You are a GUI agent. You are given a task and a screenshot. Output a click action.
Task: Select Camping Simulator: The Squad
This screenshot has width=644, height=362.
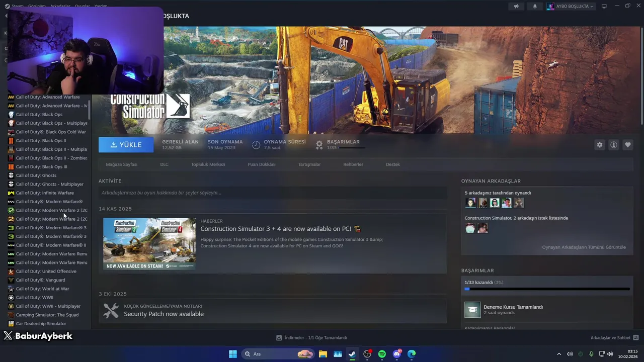click(x=47, y=315)
